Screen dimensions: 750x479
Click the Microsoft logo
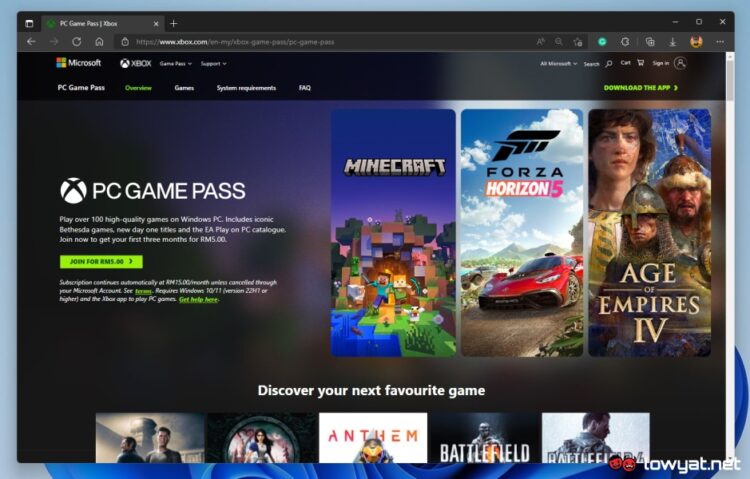[78, 63]
